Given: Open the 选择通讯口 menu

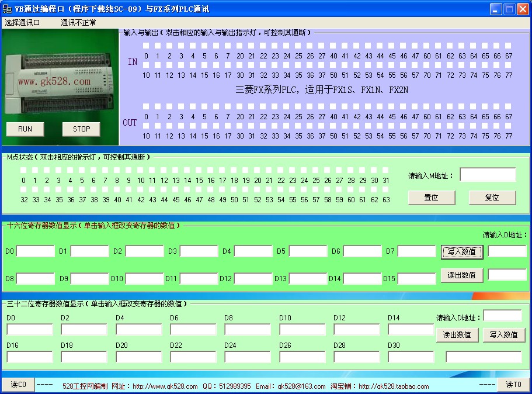Looking at the screenshot, I should (x=22, y=23).
